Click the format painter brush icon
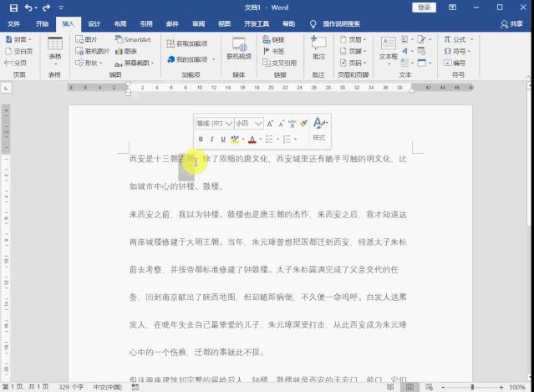The image size is (534, 392). (x=303, y=124)
